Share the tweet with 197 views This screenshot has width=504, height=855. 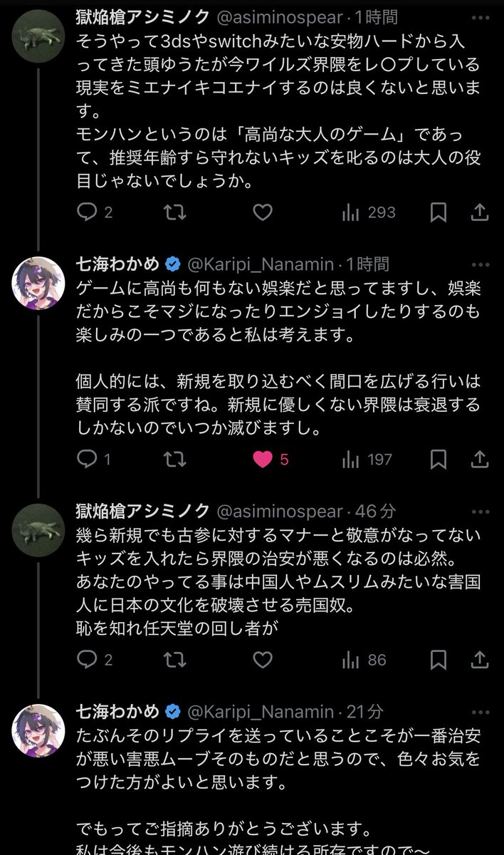(x=481, y=460)
